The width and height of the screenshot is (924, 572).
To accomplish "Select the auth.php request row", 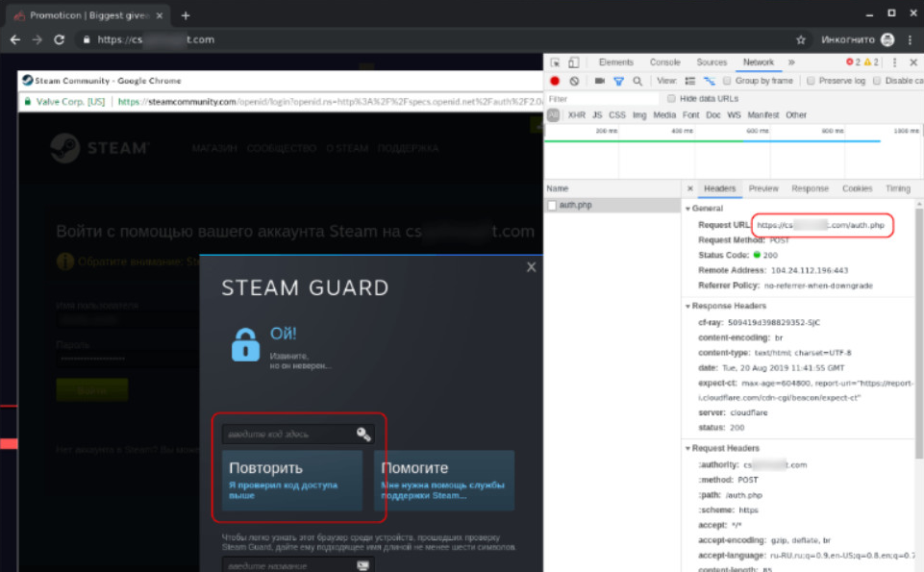I will 612,205.
